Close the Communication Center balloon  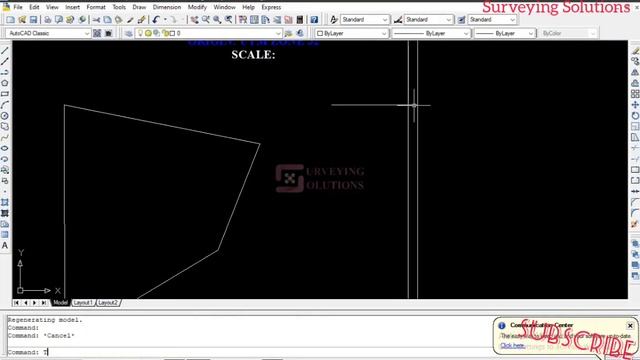pyautogui.click(x=630, y=326)
